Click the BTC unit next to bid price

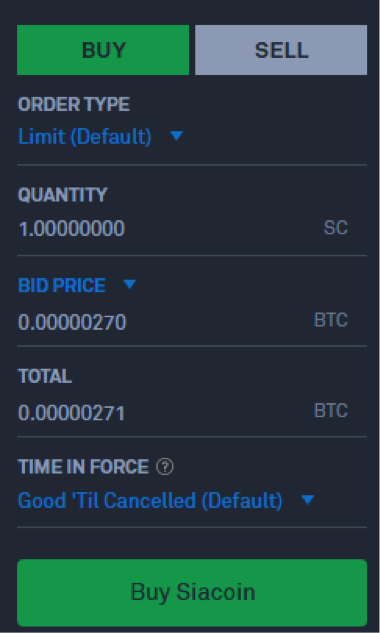(331, 320)
